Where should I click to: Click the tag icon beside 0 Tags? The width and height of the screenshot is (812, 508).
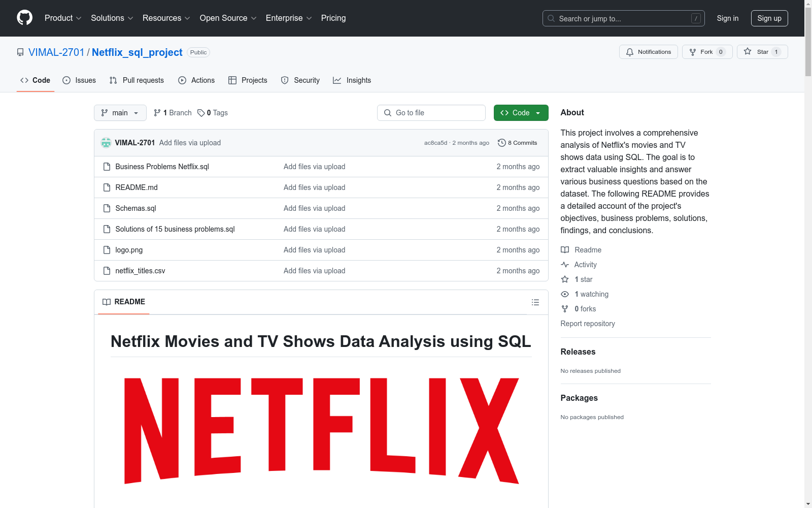[201, 113]
